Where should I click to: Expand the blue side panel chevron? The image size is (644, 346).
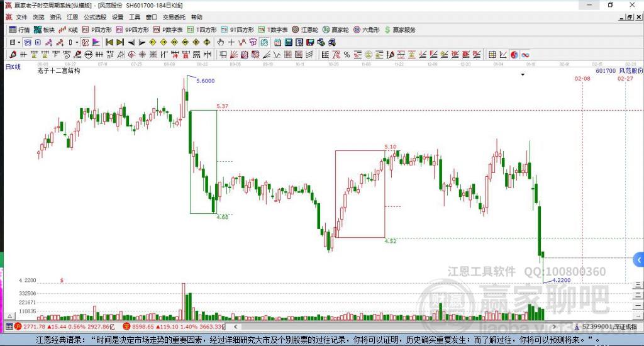click(639, 260)
